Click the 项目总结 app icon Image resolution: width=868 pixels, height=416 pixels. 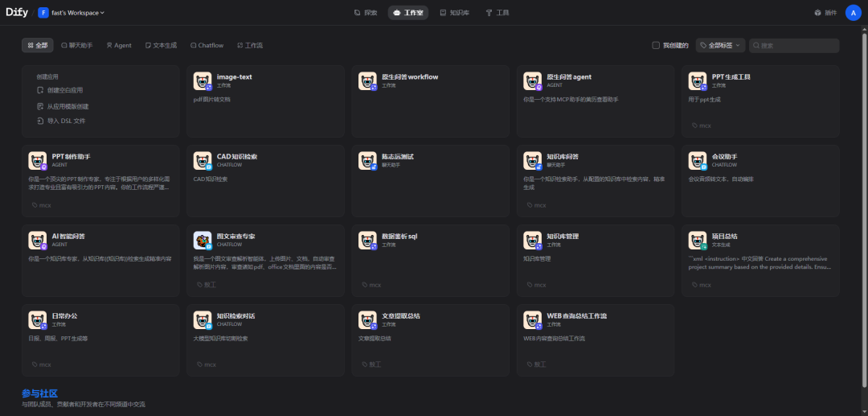click(x=697, y=240)
